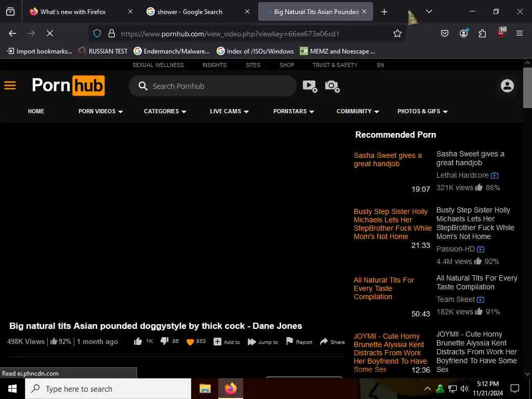
Task: Favorite the video with the heart
Action: click(x=190, y=342)
